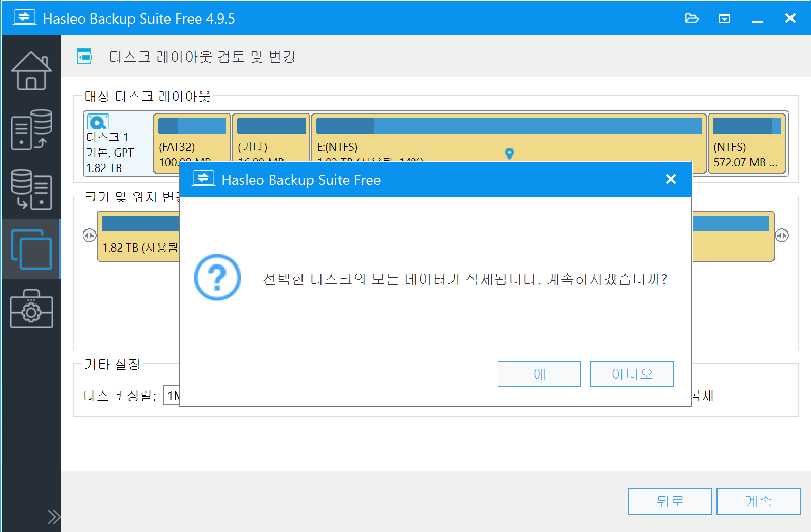This screenshot has height=532, width=811.
Task: Open the Tools briefcase icon
Action: coord(31,309)
